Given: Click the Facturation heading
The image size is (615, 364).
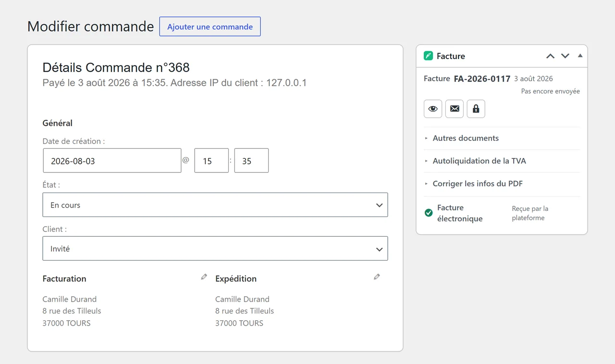Looking at the screenshot, I should click(64, 279).
